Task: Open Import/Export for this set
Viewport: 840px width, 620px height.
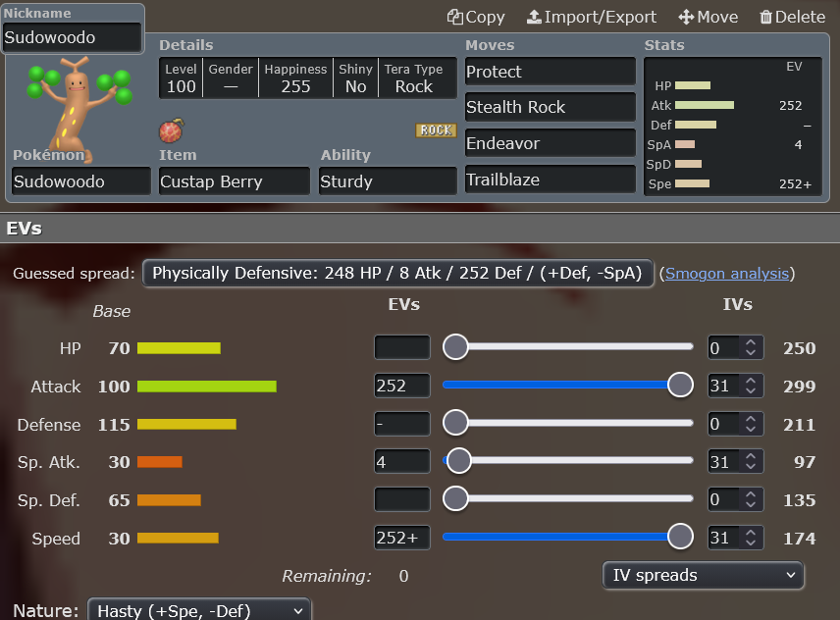Action: (592, 17)
